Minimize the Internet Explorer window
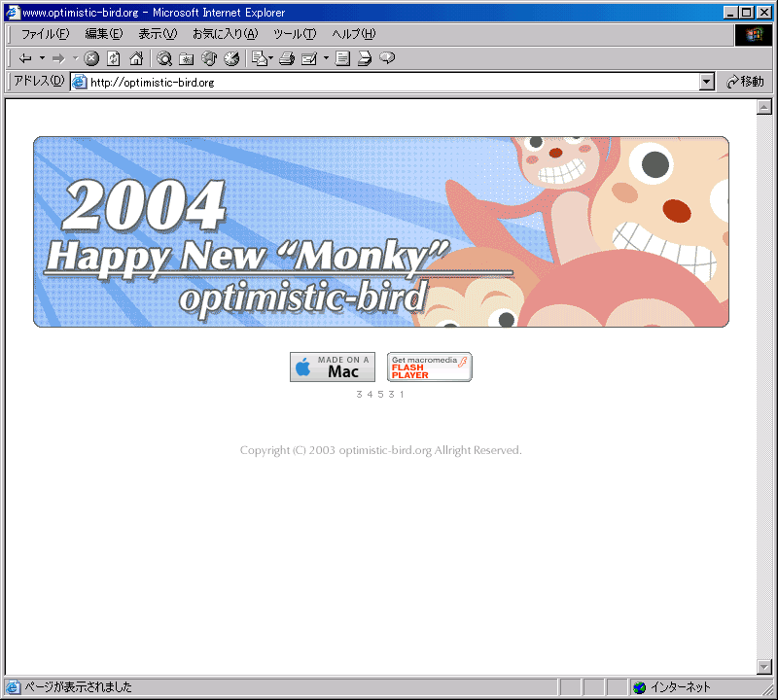This screenshot has width=778, height=700. click(x=730, y=13)
